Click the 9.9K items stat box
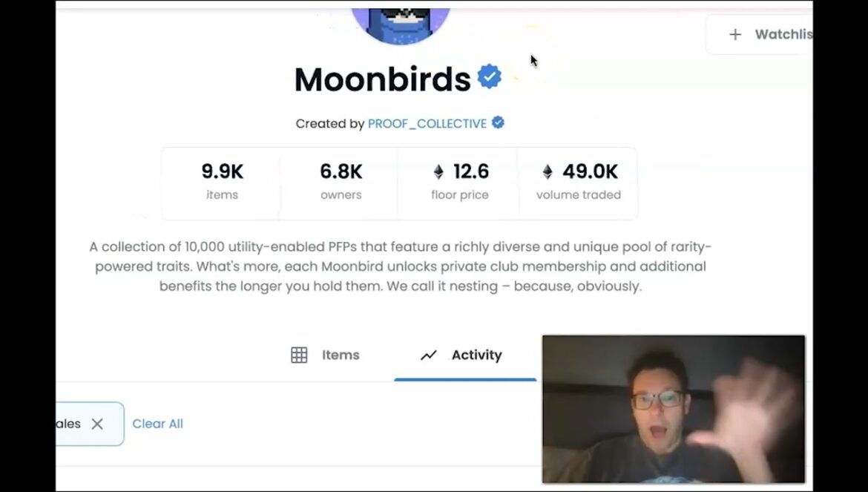Image resolution: width=868 pixels, height=492 pixels. click(222, 183)
